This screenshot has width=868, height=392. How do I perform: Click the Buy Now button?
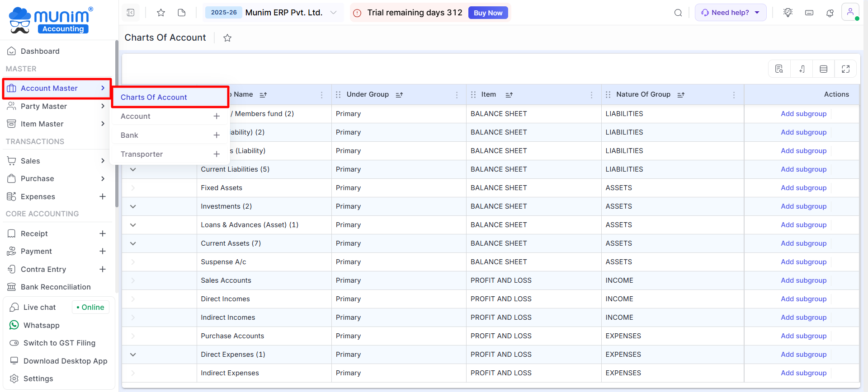coord(488,13)
